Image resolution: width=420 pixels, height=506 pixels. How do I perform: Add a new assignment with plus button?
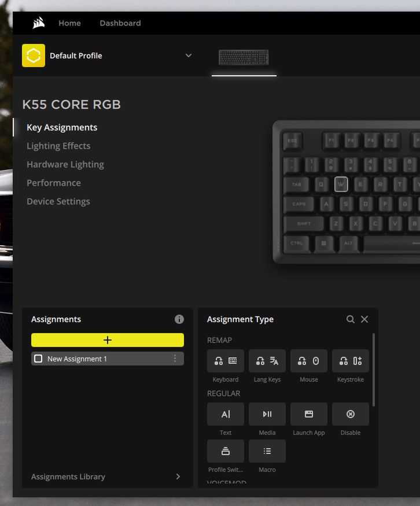click(108, 340)
